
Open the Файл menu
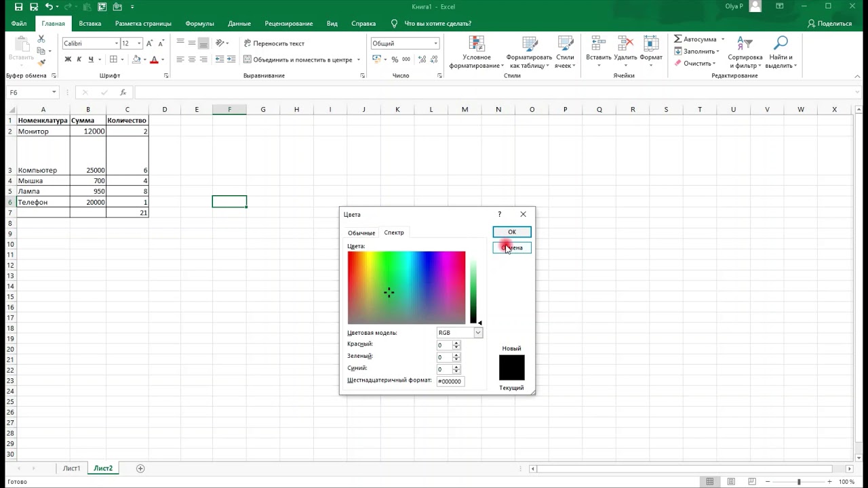[x=19, y=24]
